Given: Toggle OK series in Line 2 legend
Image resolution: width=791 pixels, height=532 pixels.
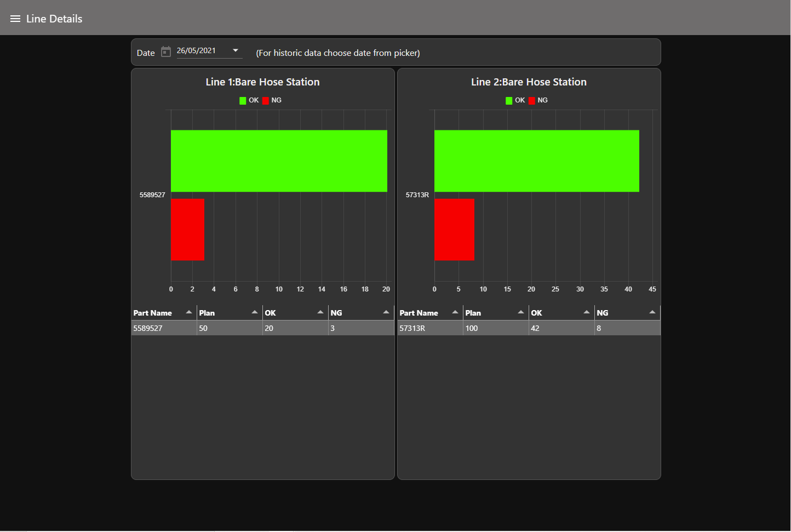Looking at the screenshot, I should 515,100.
